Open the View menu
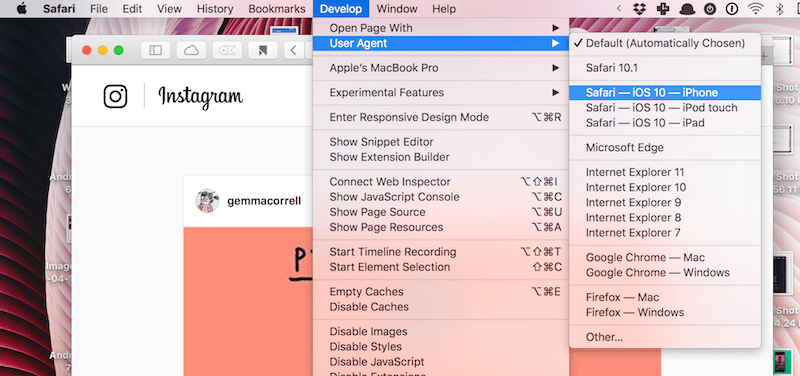800x376 pixels. [x=169, y=9]
